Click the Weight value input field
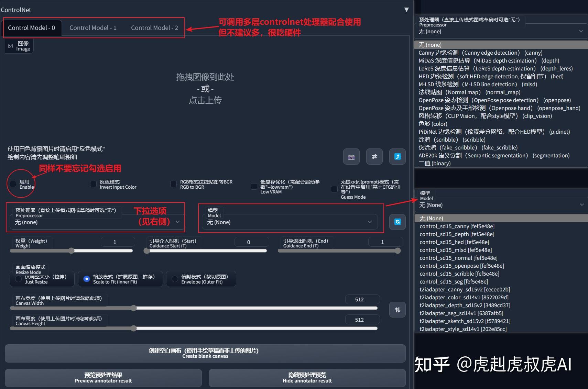This screenshot has width=588, height=389. click(x=118, y=242)
